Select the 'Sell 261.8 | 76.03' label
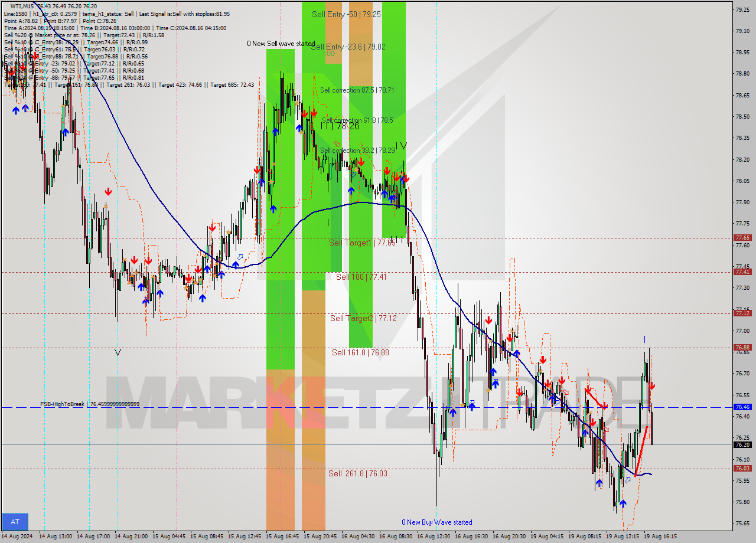756x543 pixels. coord(359,473)
